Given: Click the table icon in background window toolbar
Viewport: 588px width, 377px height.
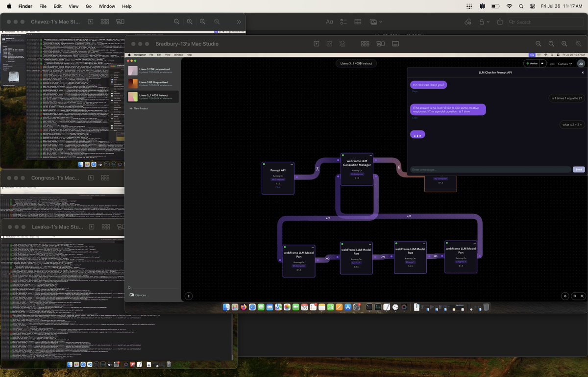Looking at the screenshot, I should [x=358, y=22].
